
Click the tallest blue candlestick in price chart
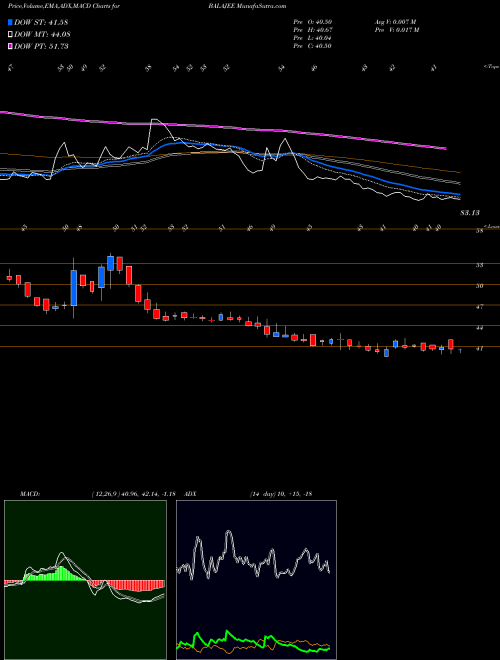click(x=74, y=287)
